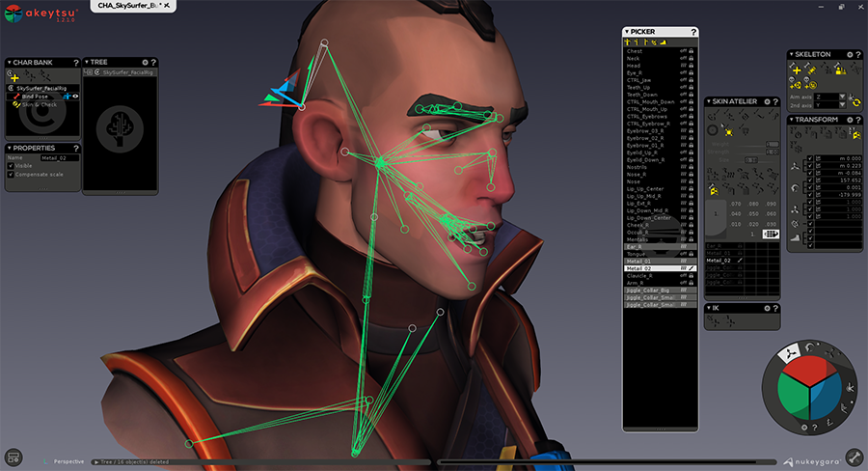Collapse the SKIN ATELIER panel
The height and width of the screenshot is (471, 868).
708,101
